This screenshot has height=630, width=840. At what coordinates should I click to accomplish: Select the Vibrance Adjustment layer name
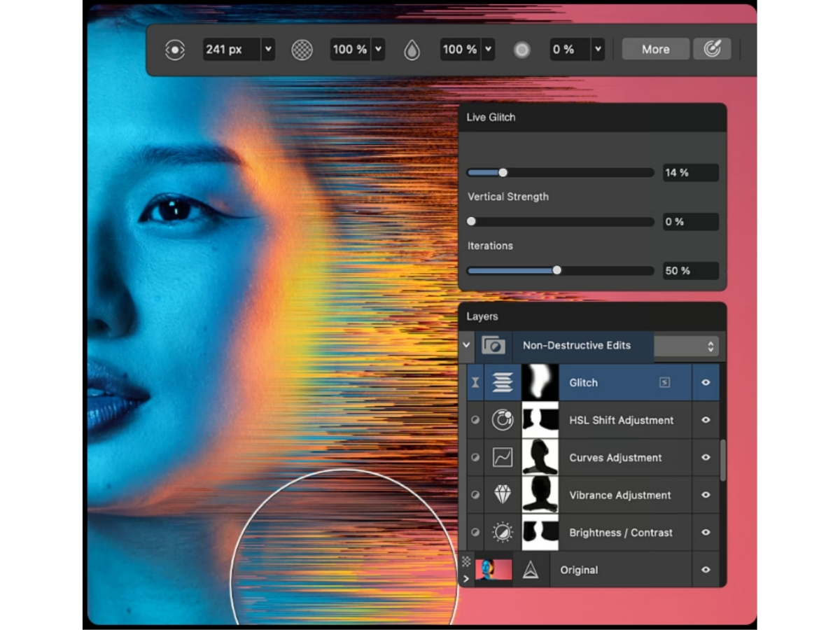tap(620, 495)
